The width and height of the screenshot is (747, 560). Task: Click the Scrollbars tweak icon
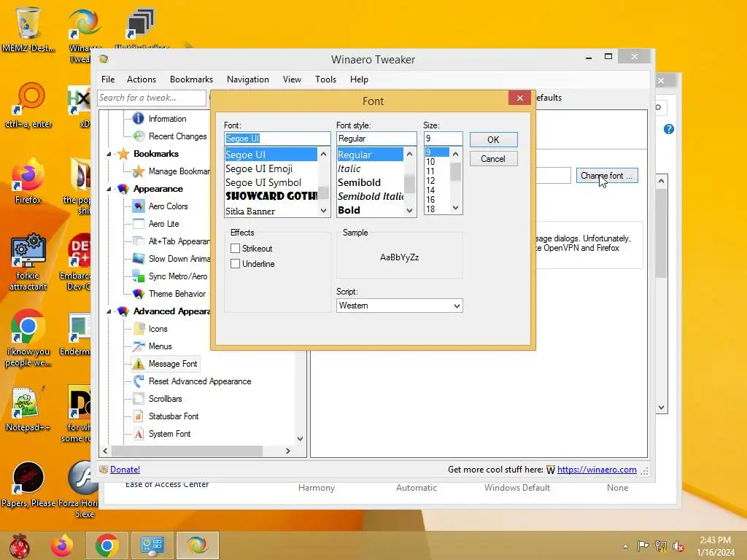click(x=139, y=399)
